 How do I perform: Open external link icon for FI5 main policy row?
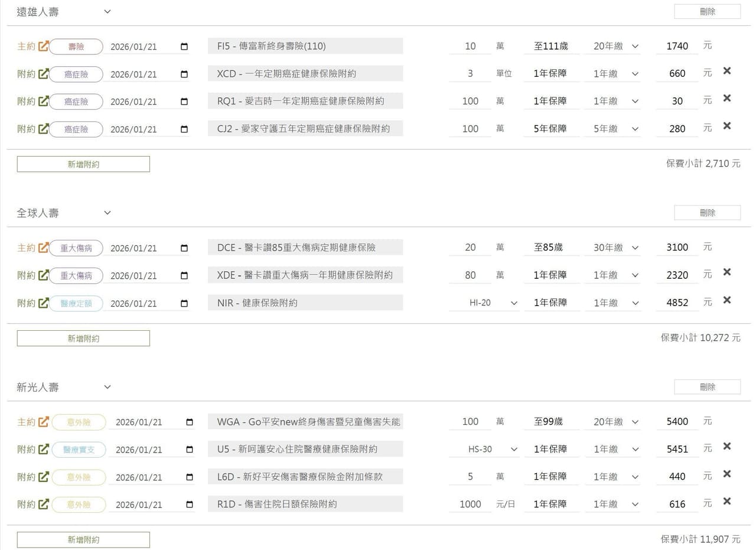tap(43, 46)
